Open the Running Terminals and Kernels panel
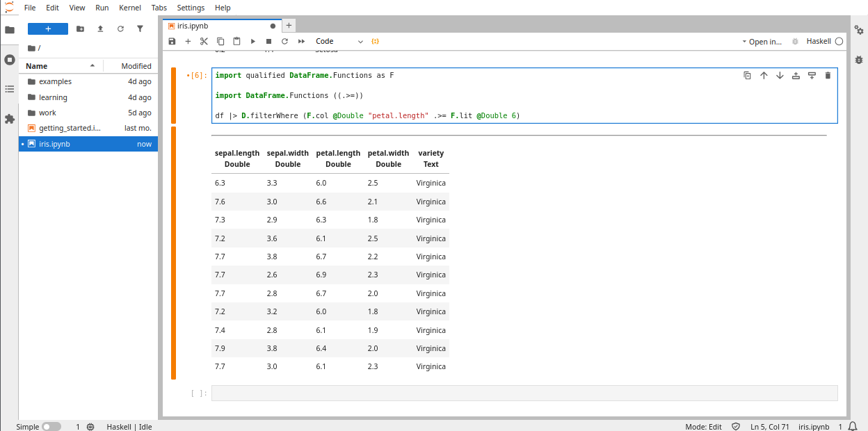This screenshot has height=431, width=868. 10,60
